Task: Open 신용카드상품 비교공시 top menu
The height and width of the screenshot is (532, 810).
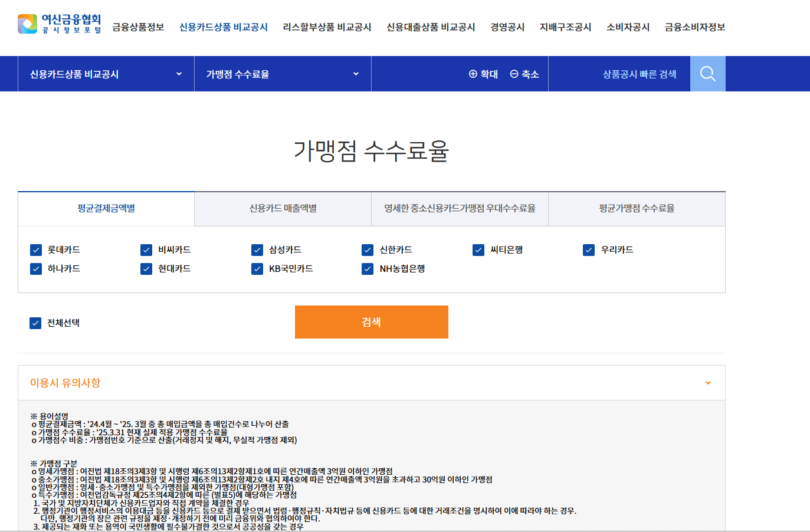Action: coord(224,27)
